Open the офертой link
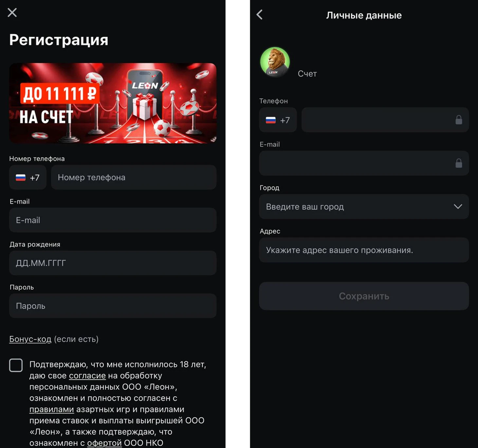 104,443
